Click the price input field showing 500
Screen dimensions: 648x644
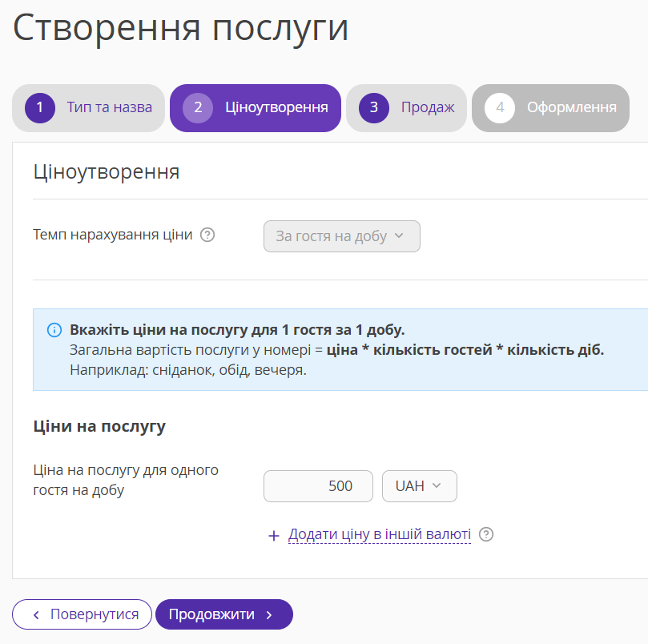(x=318, y=486)
